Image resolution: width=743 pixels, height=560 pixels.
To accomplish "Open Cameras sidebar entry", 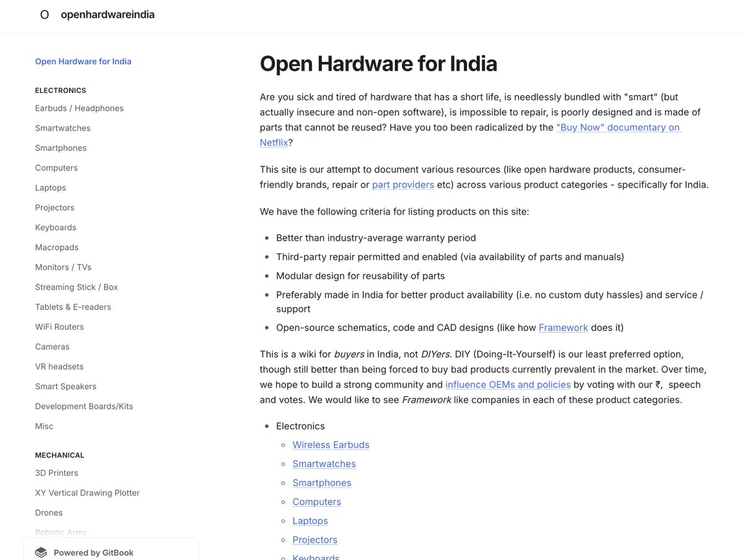I will click(52, 346).
